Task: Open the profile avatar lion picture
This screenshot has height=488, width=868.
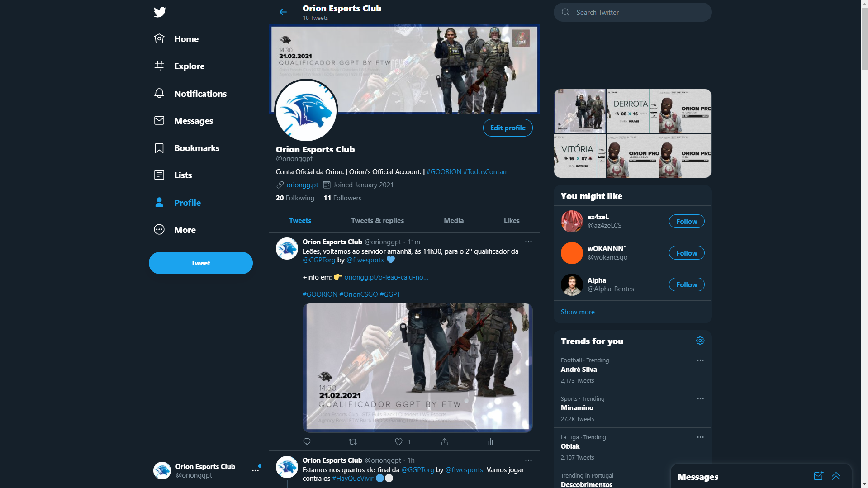Action: pos(306,111)
